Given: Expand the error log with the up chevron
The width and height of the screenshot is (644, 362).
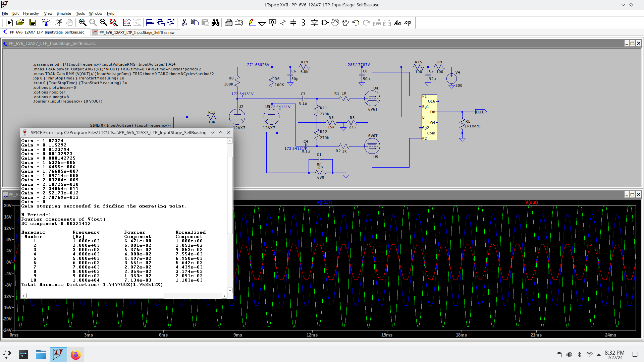Looking at the screenshot, I should click(221, 132).
